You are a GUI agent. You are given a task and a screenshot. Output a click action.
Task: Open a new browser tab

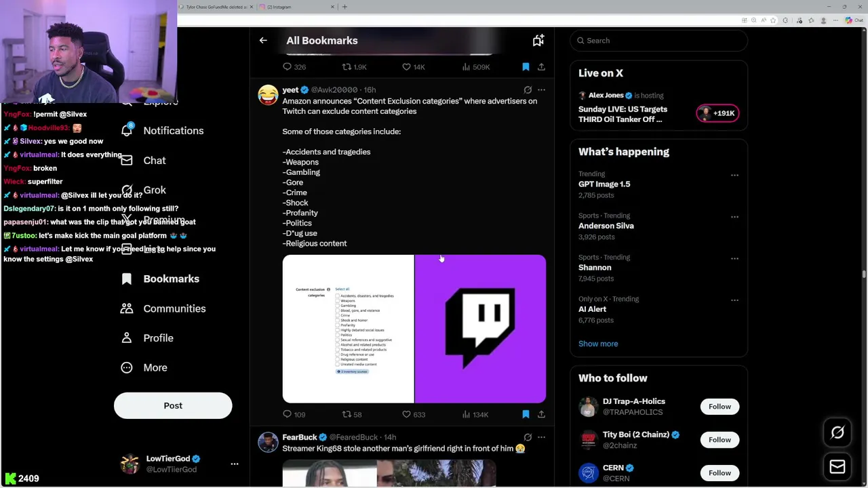coord(344,7)
